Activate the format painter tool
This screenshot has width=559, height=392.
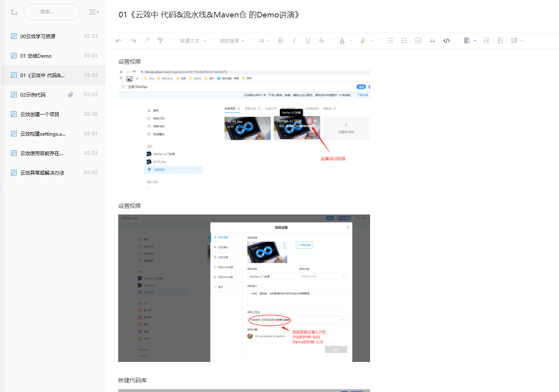pyautogui.click(x=160, y=41)
